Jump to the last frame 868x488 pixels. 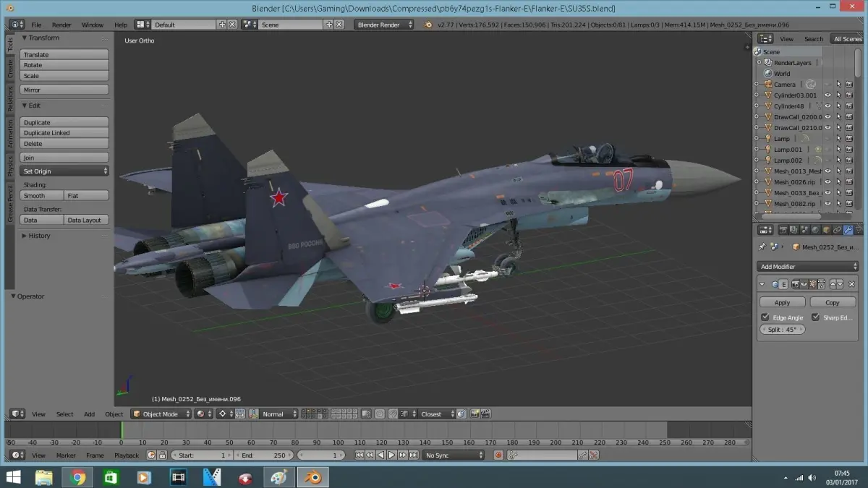pos(414,455)
